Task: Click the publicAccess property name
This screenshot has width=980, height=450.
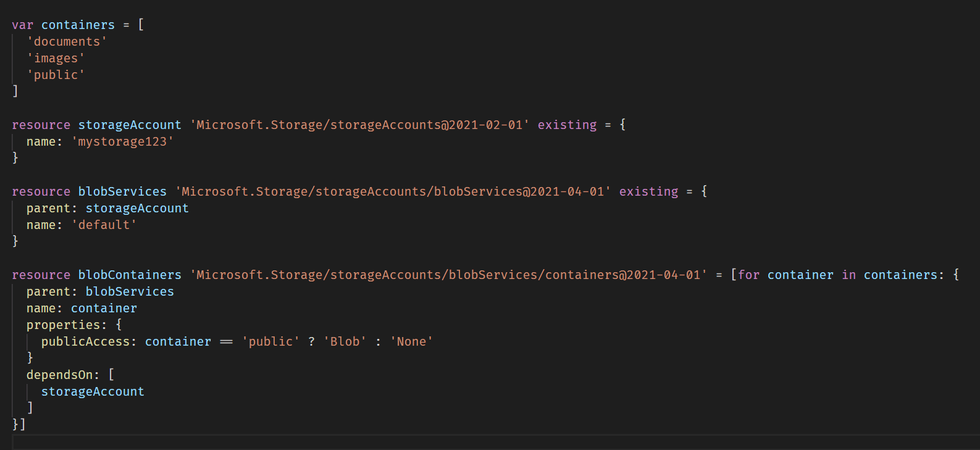Action: tap(85, 341)
